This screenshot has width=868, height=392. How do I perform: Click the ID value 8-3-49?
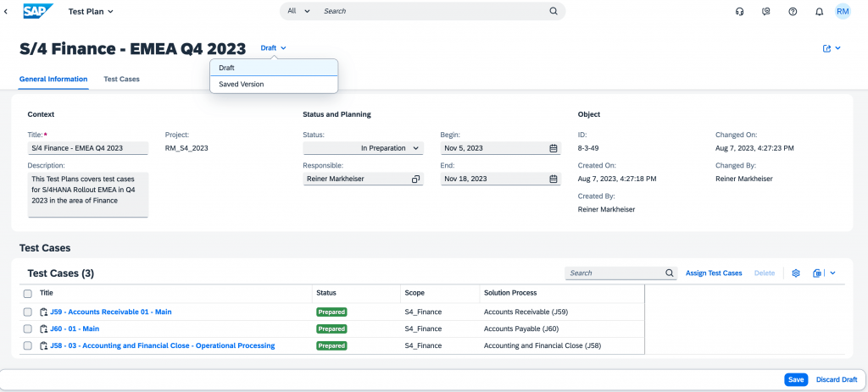588,148
